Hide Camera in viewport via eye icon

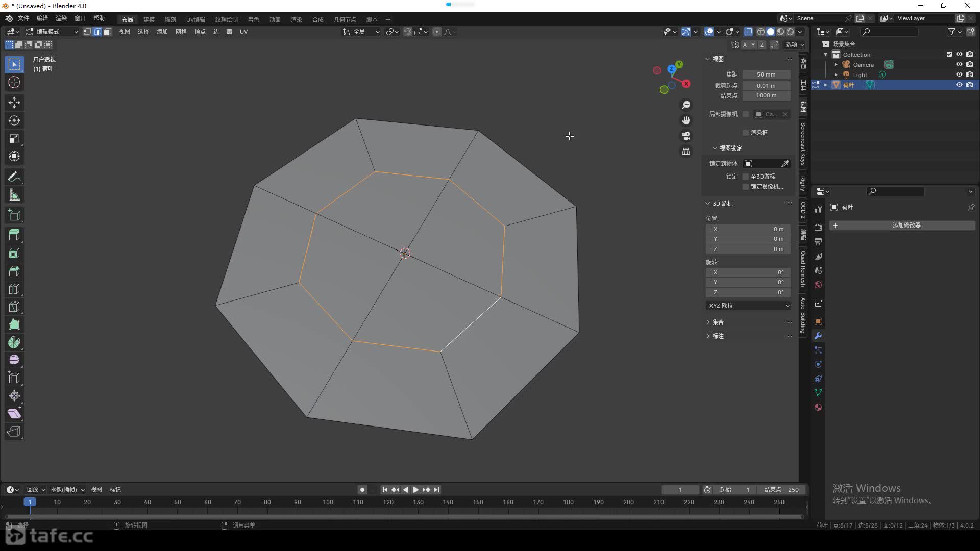[x=959, y=64]
